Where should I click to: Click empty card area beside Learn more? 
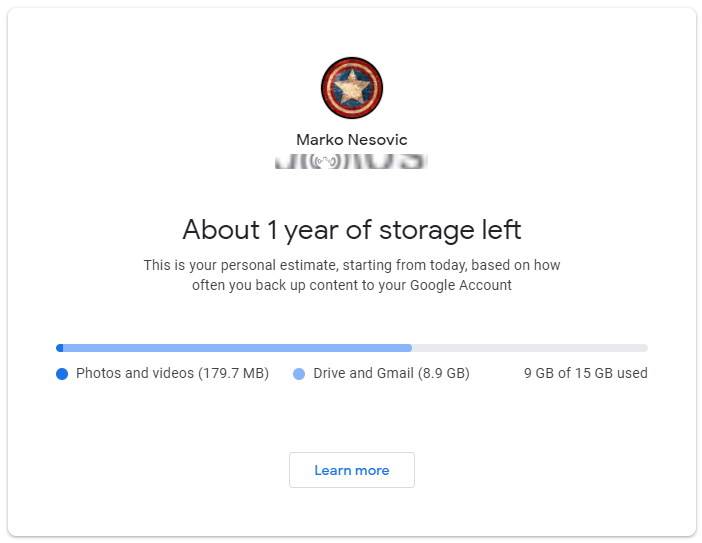pyautogui.click(x=515, y=470)
